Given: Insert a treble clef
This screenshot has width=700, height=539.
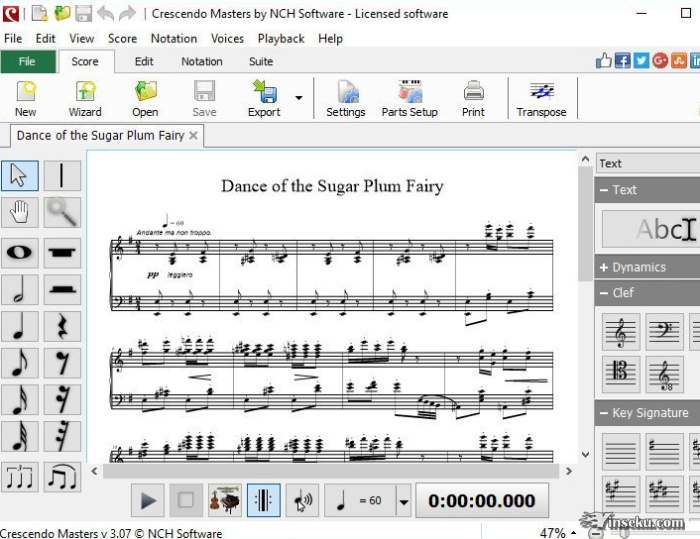Looking at the screenshot, I should (x=621, y=331).
